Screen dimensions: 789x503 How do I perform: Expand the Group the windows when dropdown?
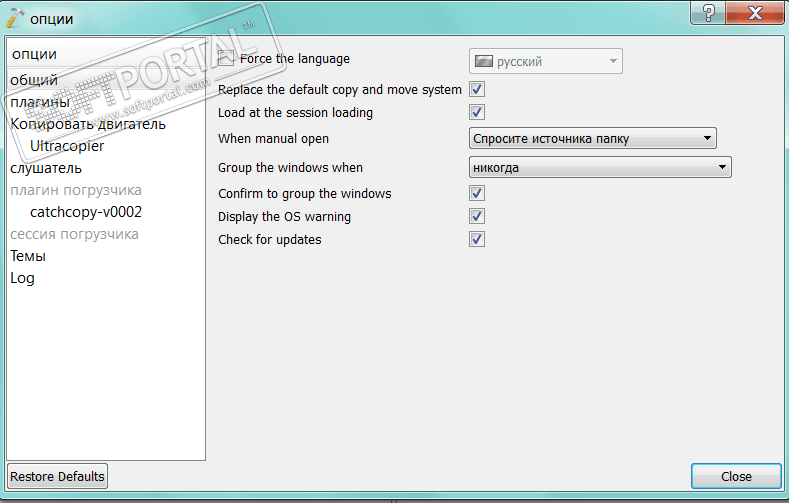(600, 167)
